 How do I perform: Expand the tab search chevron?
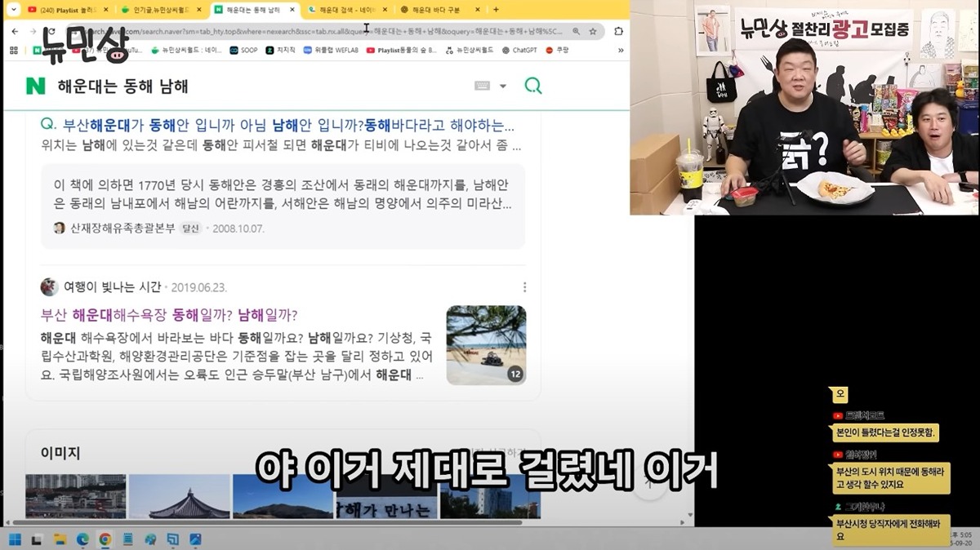[12, 10]
